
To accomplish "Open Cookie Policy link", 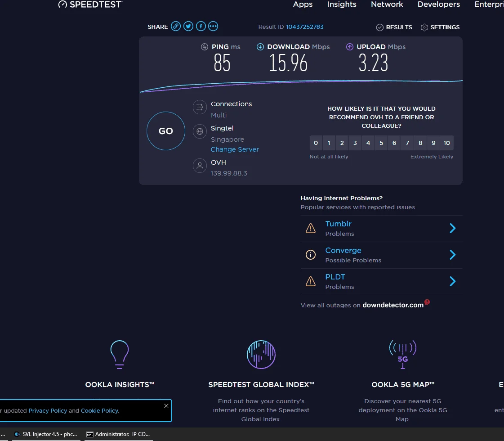I will pos(100,411).
